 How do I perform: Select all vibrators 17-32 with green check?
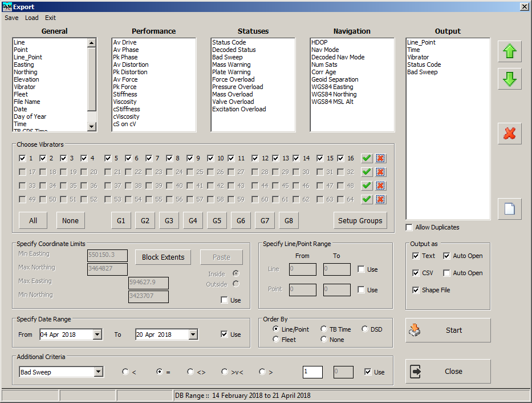coord(367,172)
